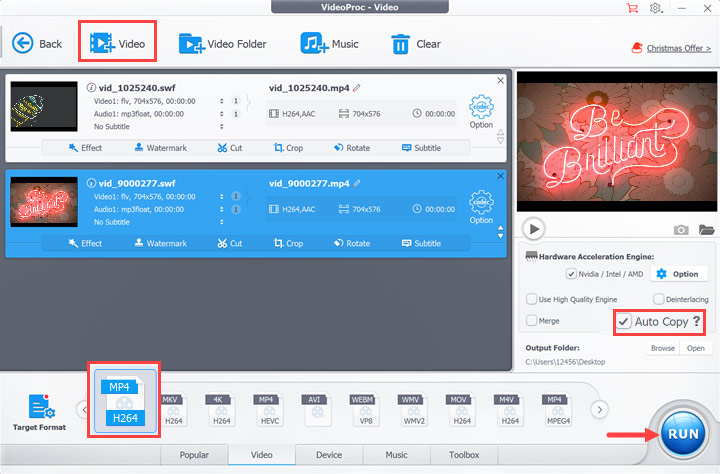The height and width of the screenshot is (474, 720).
Task: Open the shopping cart icon
Action: click(632, 8)
